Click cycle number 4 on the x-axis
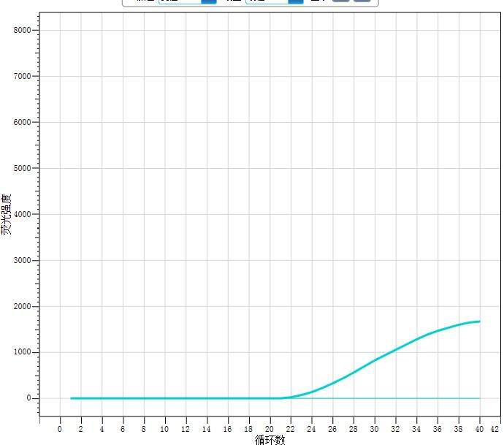 (x=102, y=429)
